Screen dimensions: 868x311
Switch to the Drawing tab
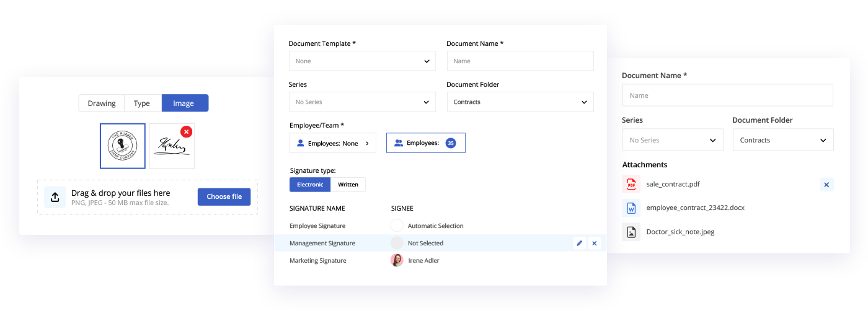click(x=102, y=103)
